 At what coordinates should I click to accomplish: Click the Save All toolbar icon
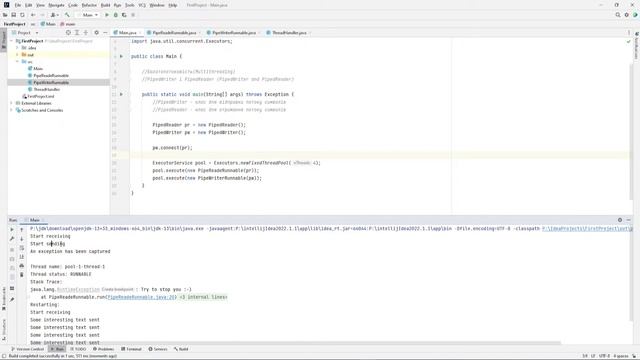click(x=13, y=15)
